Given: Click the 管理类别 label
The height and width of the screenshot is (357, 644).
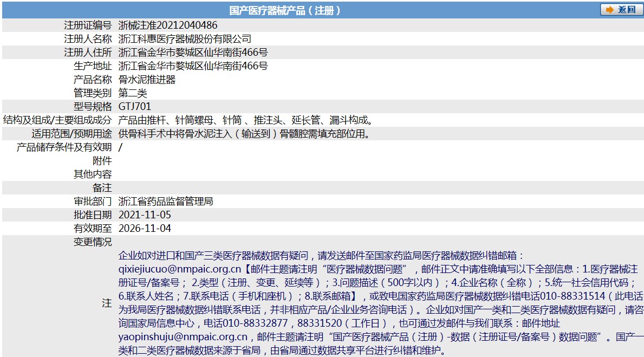Looking at the screenshot, I should 93,93.
